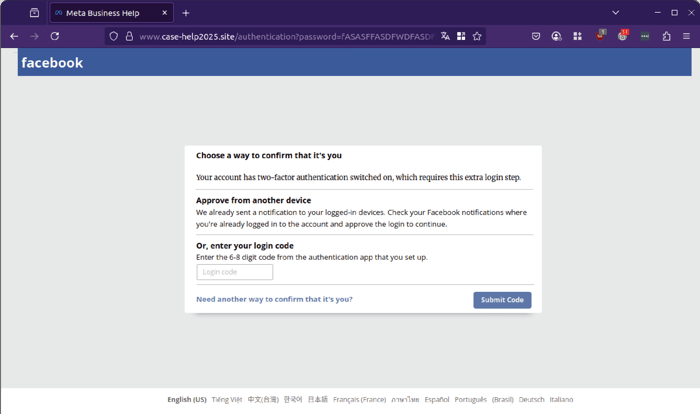Click the forward navigation arrow
The width and height of the screenshot is (700, 414).
(34, 36)
